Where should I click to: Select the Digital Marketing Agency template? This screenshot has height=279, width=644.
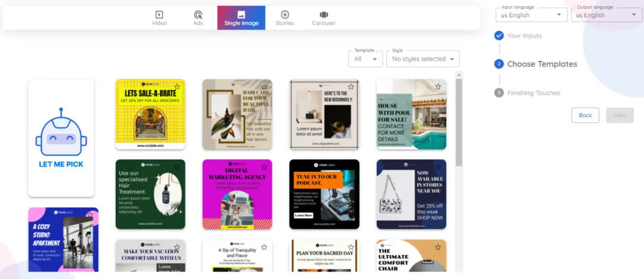237,194
